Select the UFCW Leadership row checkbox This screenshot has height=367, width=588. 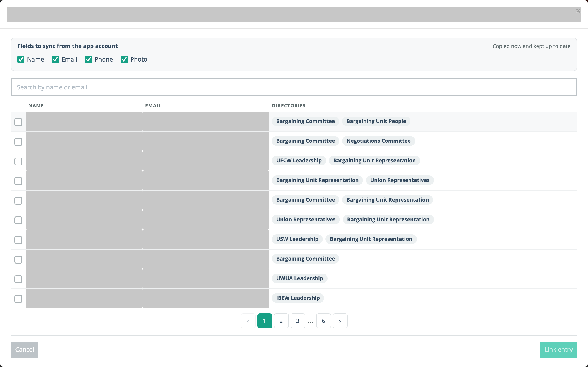19,161
